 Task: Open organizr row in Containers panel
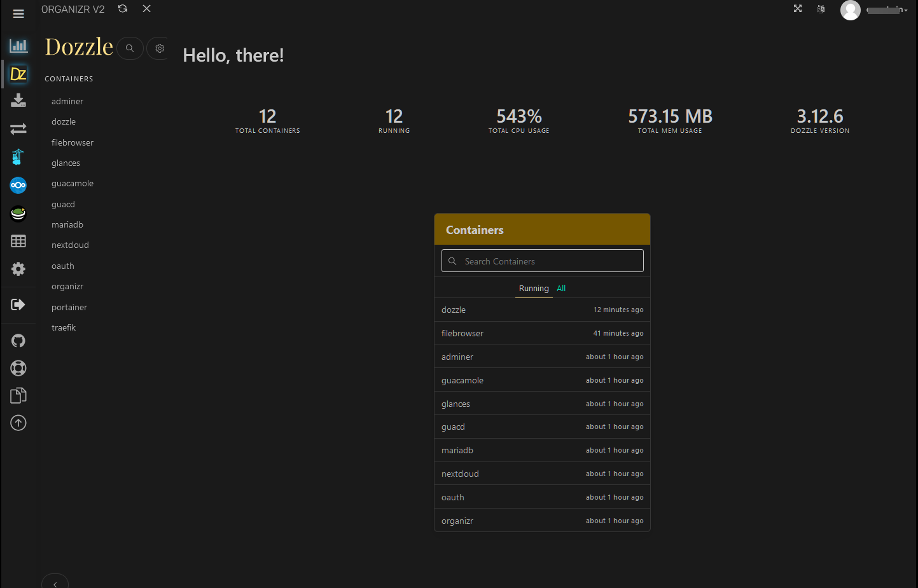pos(542,521)
